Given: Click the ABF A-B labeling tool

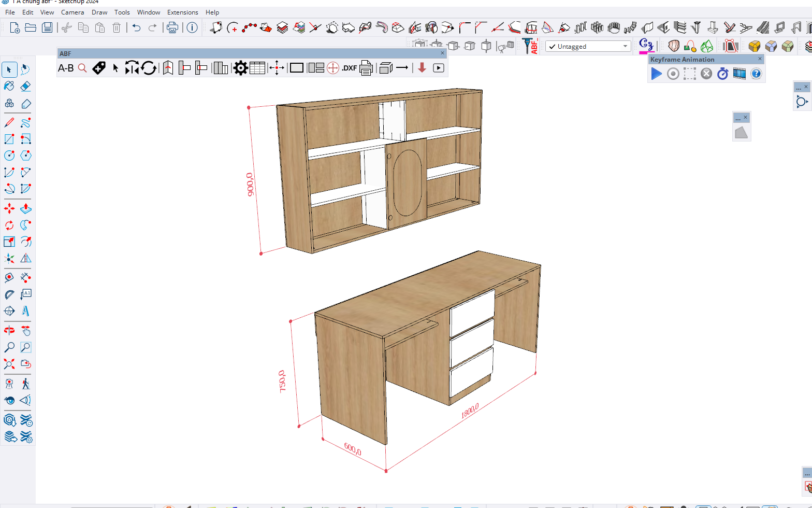Looking at the screenshot, I should (x=66, y=68).
